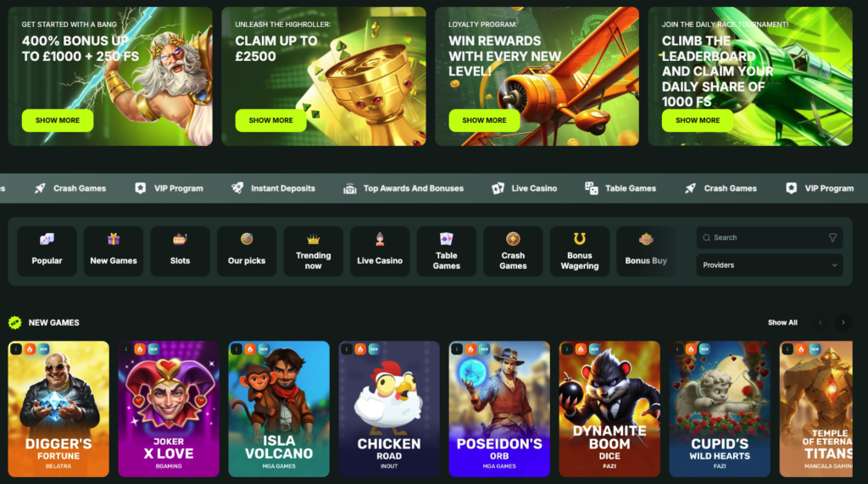Open Dynamite Boom Dice game thumbnail
Image resolution: width=868 pixels, height=484 pixels.
[609, 409]
